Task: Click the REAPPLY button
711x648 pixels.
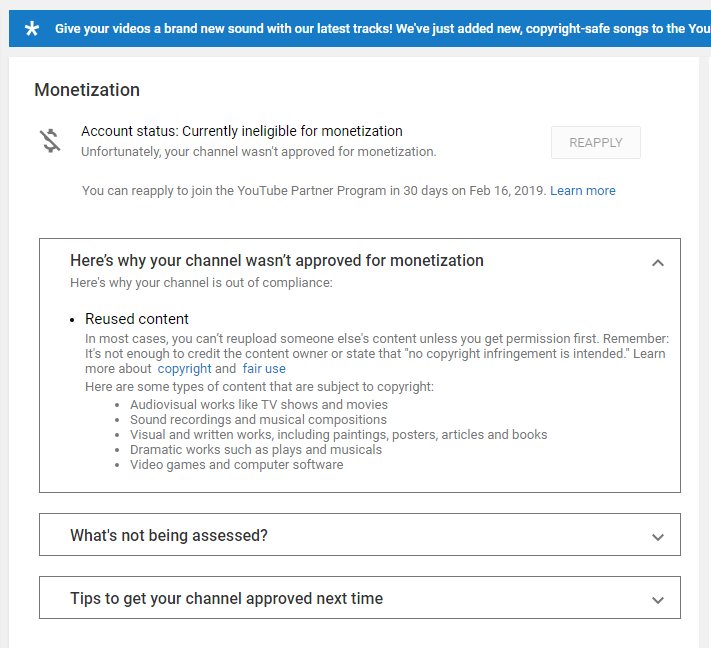Action: click(595, 142)
